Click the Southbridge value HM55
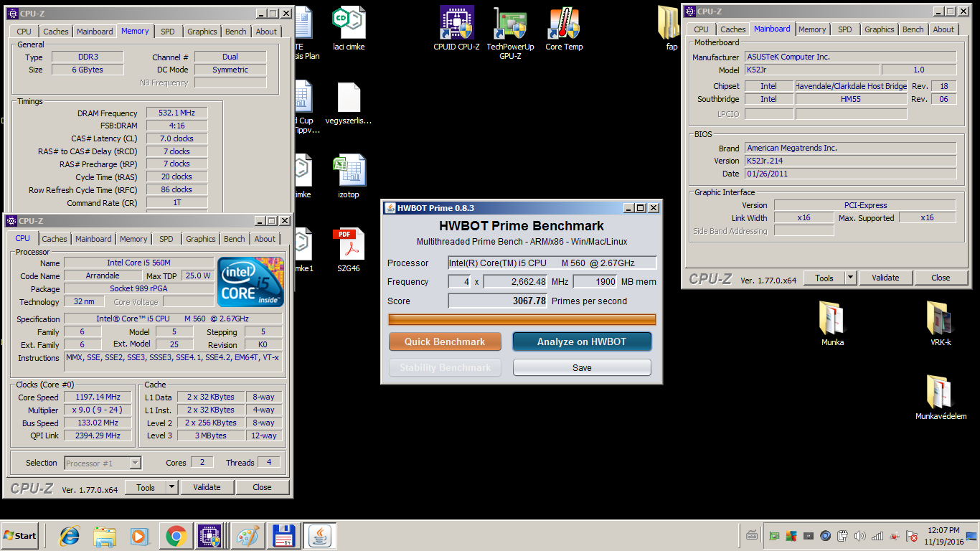Viewport: 980px width, 551px height. pyautogui.click(x=851, y=99)
